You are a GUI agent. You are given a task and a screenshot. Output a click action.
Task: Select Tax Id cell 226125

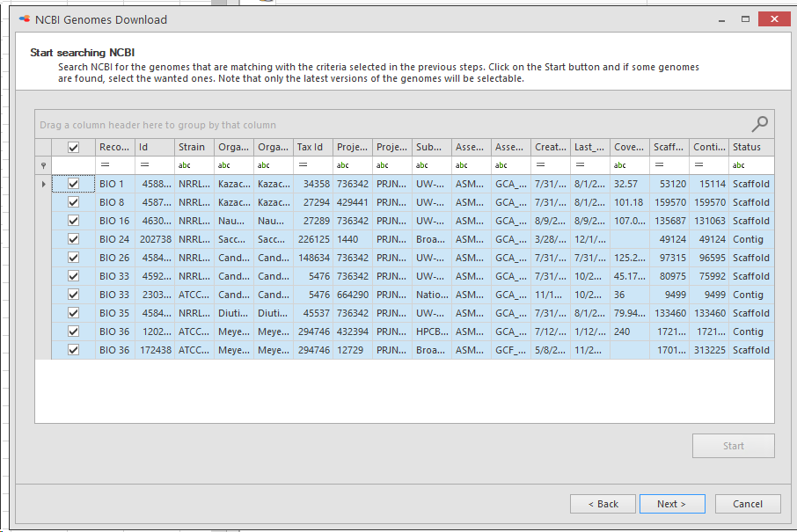point(313,239)
